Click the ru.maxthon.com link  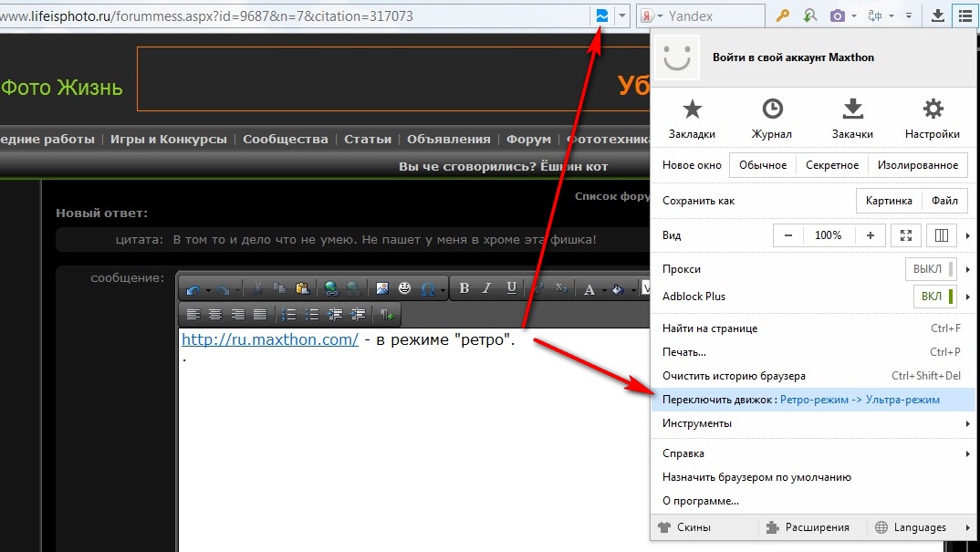click(269, 340)
